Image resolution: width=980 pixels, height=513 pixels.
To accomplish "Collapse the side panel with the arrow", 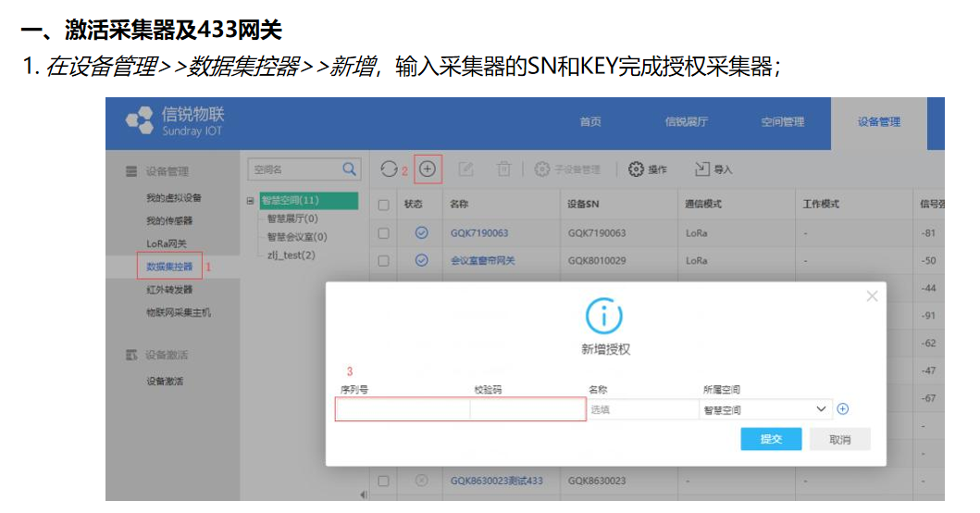I will 364,494.
